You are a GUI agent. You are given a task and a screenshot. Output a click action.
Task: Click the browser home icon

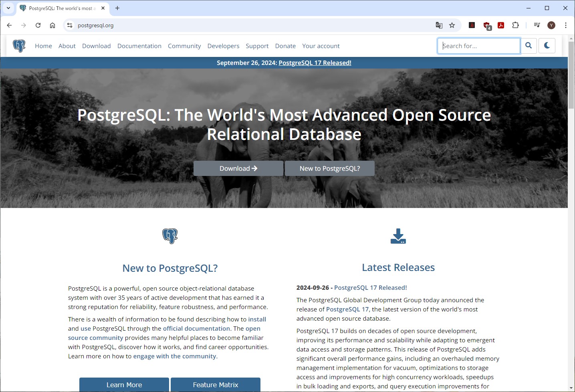(x=52, y=25)
